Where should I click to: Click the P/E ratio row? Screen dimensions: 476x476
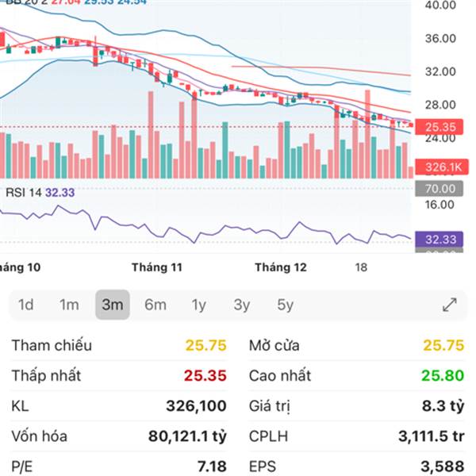click(119, 466)
